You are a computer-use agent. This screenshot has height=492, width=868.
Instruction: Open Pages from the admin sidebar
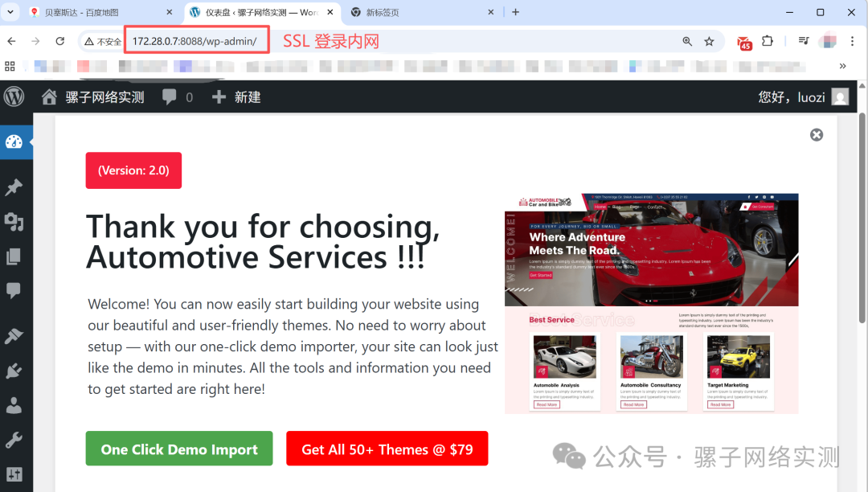coord(14,256)
